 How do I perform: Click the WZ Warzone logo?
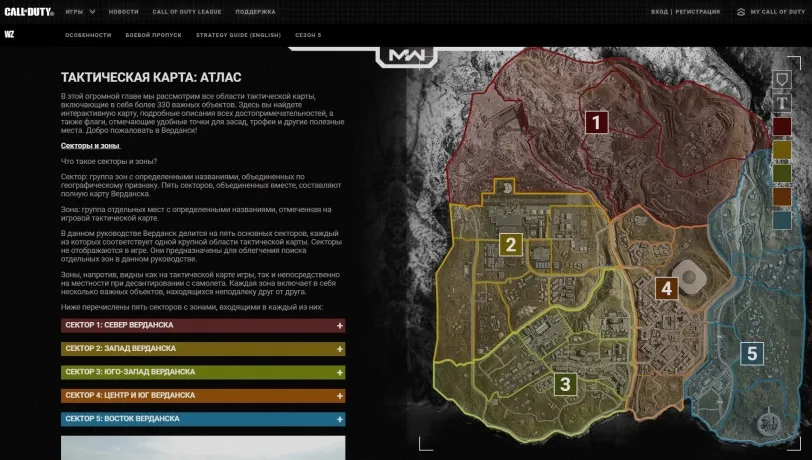pyautogui.click(x=9, y=35)
